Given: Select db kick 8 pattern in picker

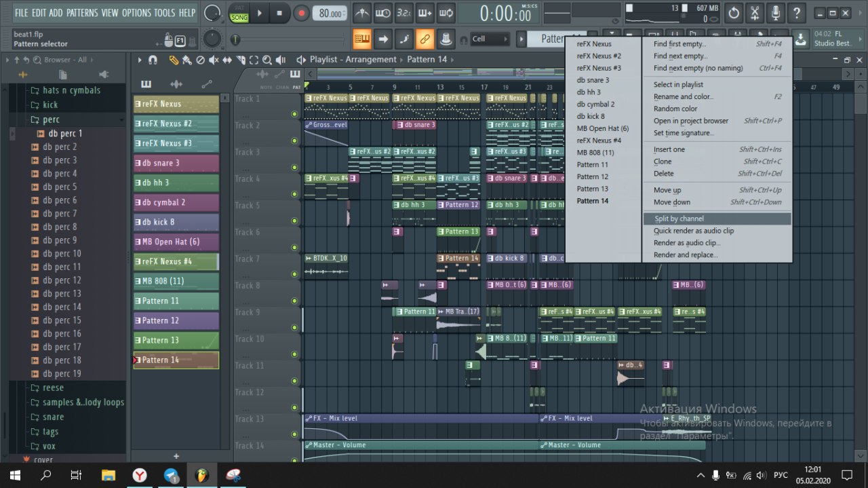Looking at the screenshot, I should 176,223.
